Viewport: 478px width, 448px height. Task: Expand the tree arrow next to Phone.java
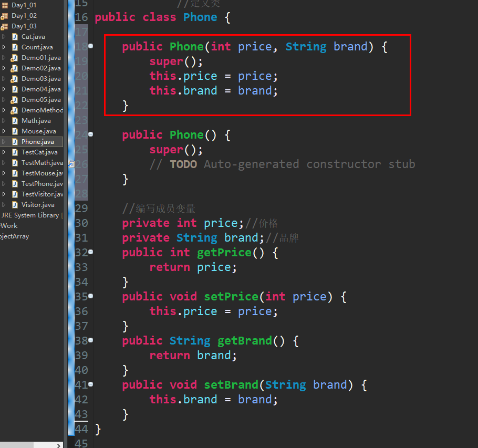[4, 141]
